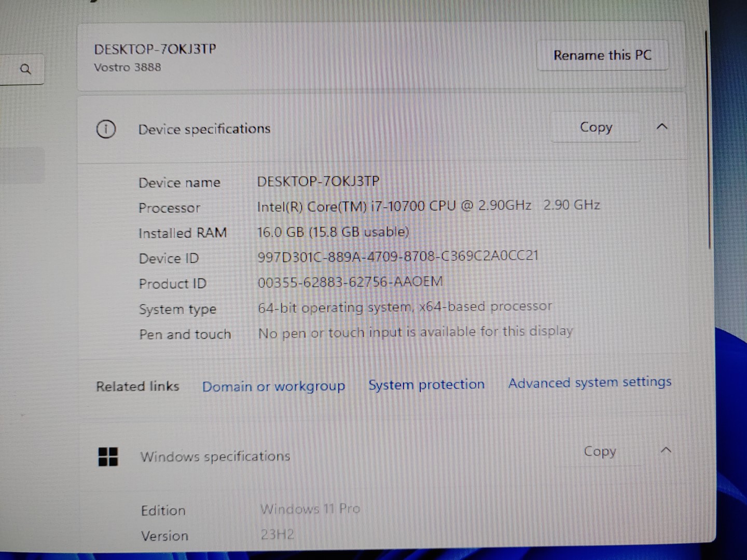This screenshot has height=560, width=747.
Task: Select the header text DESKTOP-7OKJ3TP
Action: point(155,49)
